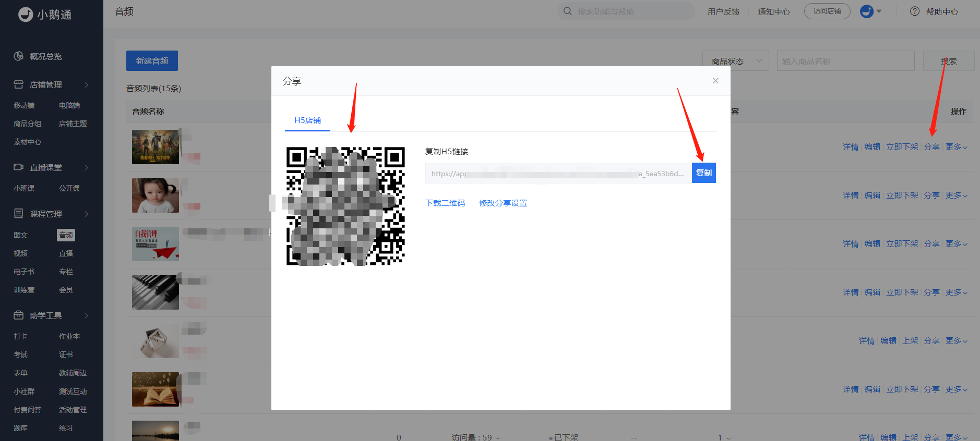Click the little girl photo cover thumbnail
980x441 pixels.
[x=156, y=195]
